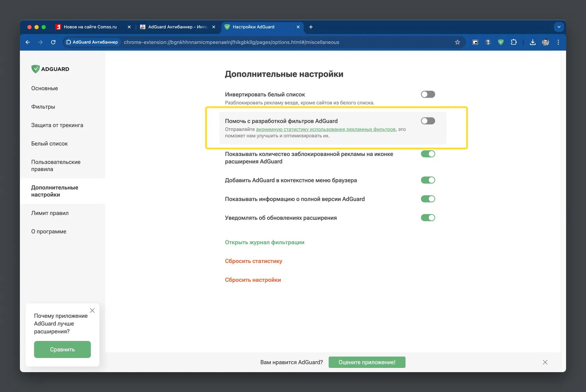
Task: Click the Дополнительные настройки page heading
Action: point(284,74)
